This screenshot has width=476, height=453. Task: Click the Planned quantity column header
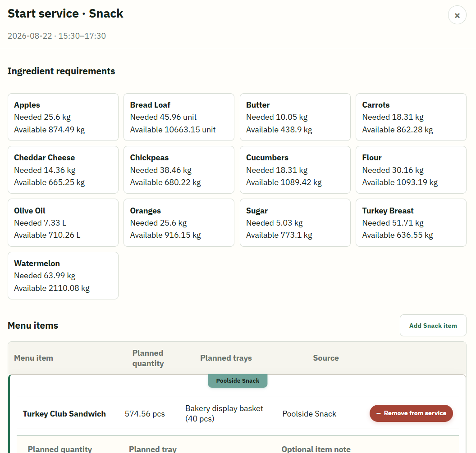[148, 358]
